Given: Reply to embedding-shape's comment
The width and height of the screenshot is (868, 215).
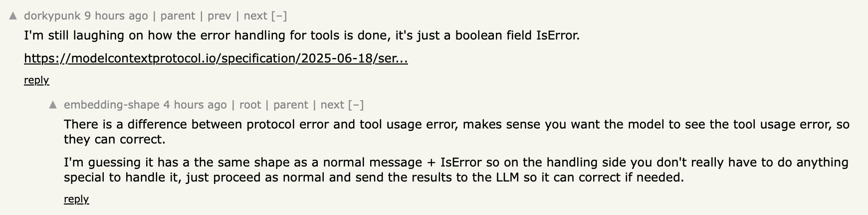Looking at the screenshot, I should pyautogui.click(x=76, y=199).
